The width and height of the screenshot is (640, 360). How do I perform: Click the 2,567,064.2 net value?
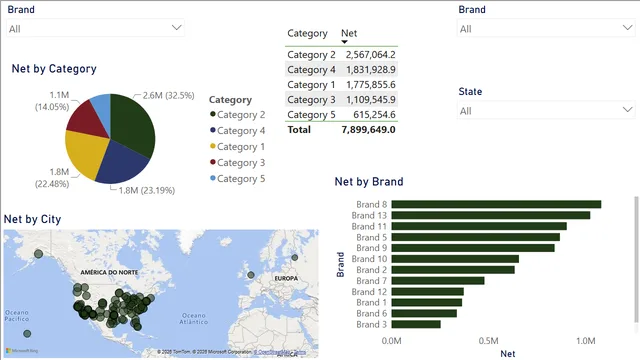[x=371, y=55]
